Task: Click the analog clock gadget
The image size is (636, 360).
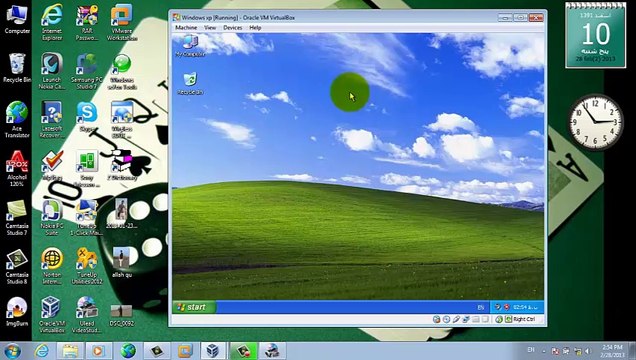Action: [x=595, y=121]
